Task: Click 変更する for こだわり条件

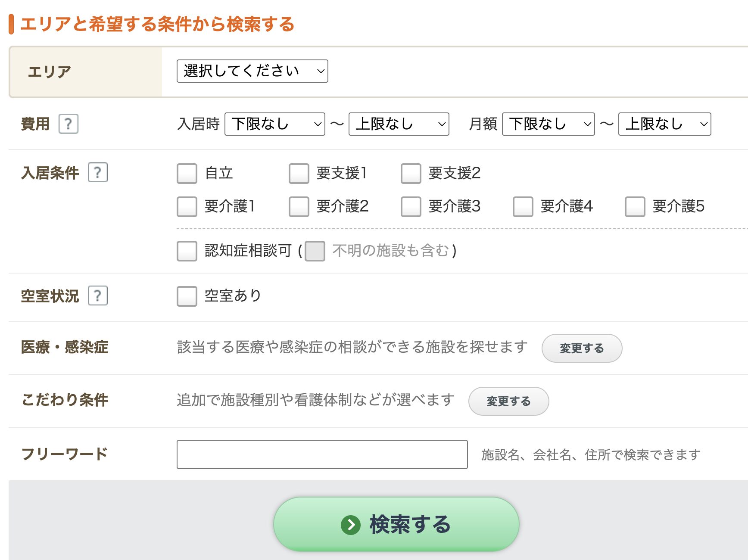Action: click(x=508, y=401)
